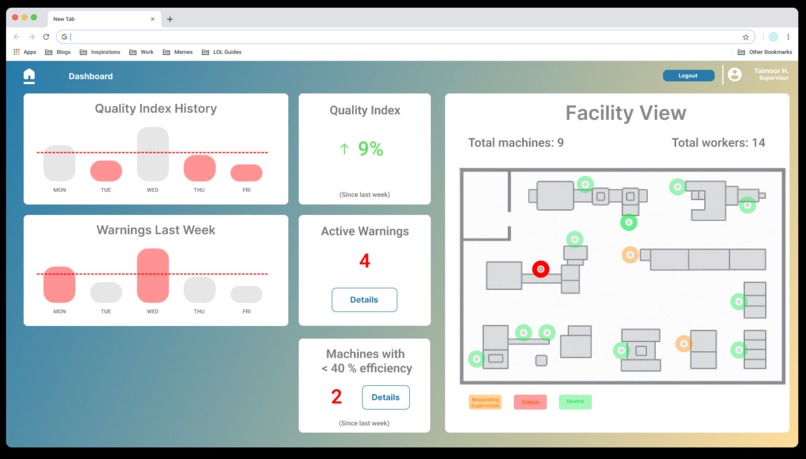This screenshot has width=806, height=459.
Task: Select the bright green worker marker near the top-center machine
Action: (629, 223)
